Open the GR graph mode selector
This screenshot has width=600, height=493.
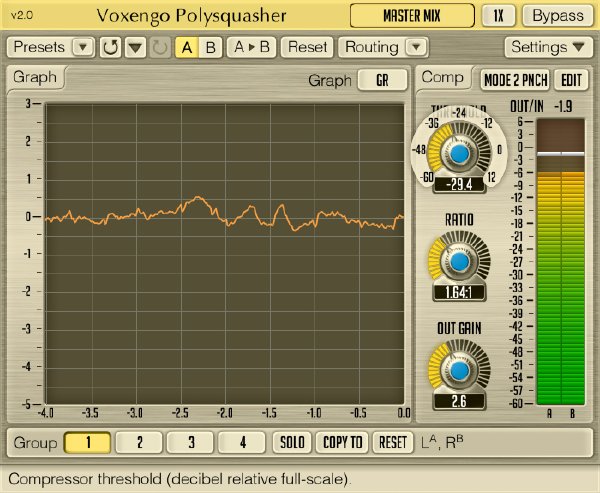pyautogui.click(x=382, y=80)
